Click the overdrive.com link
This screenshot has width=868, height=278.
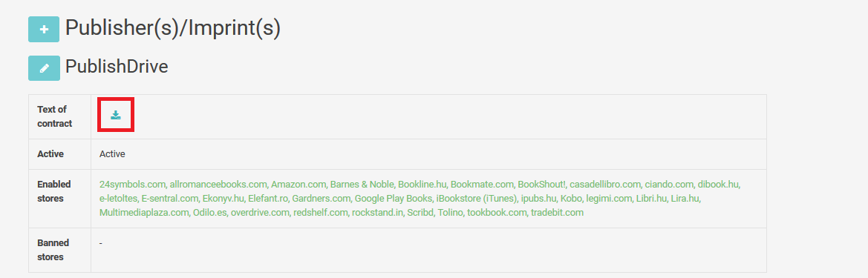[260, 213]
